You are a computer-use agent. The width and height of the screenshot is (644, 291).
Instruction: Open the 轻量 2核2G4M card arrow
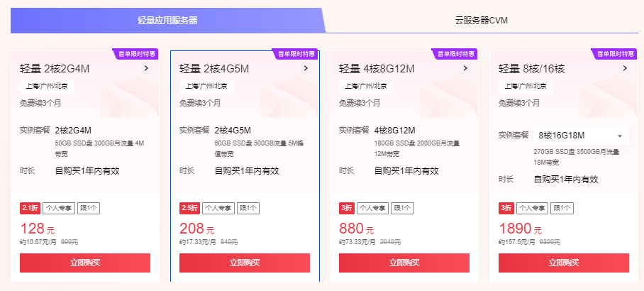click(146, 68)
